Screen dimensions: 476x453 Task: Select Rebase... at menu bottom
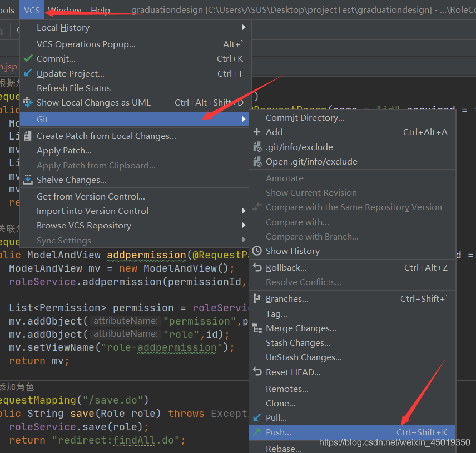pos(353,448)
